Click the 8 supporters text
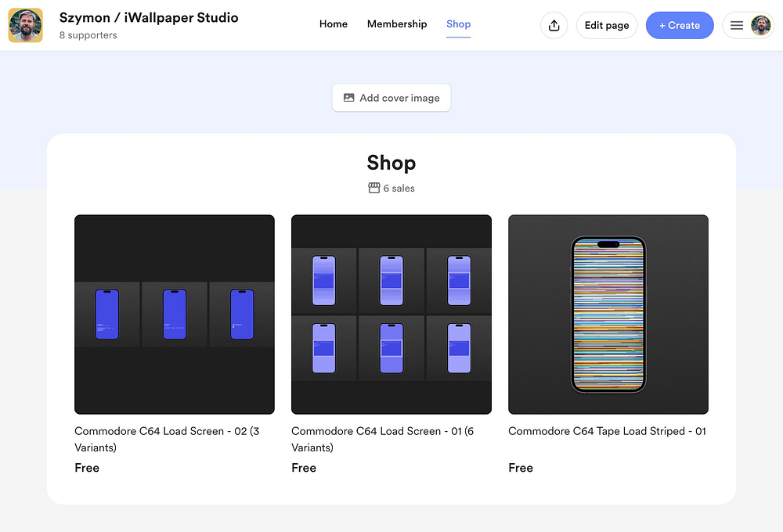This screenshot has width=783, height=532. coord(88,35)
